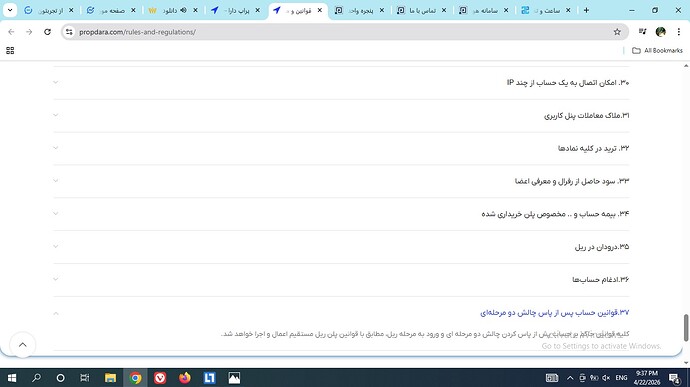Image resolution: width=690 pixels, height=387 pixels.
Task: View site information icon in address bar
Action: click(x=69, y=32)
